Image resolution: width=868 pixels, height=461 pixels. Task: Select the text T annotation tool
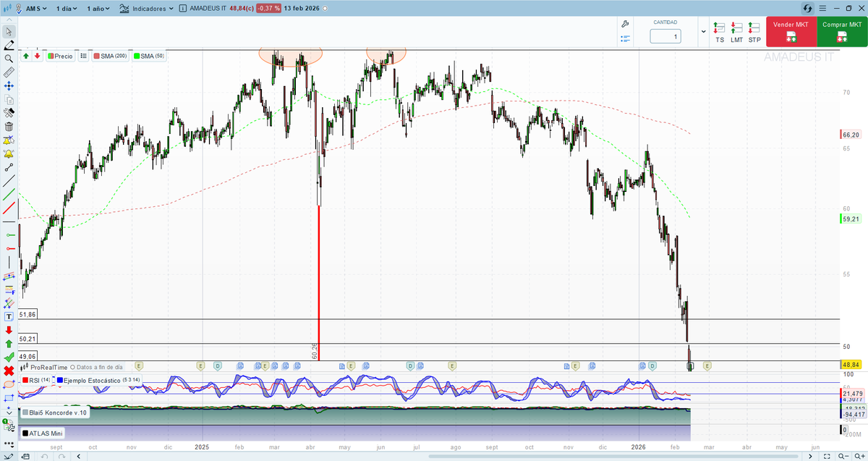click(x=9, y=316)
